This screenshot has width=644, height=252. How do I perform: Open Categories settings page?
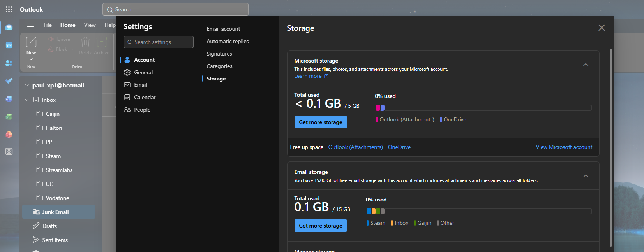click(219, 66)
